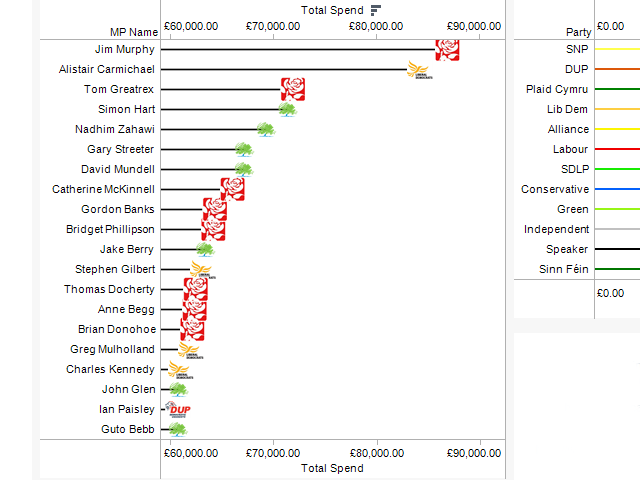Select Ian Paisley's DUP logo marker

tap(179, 409)
